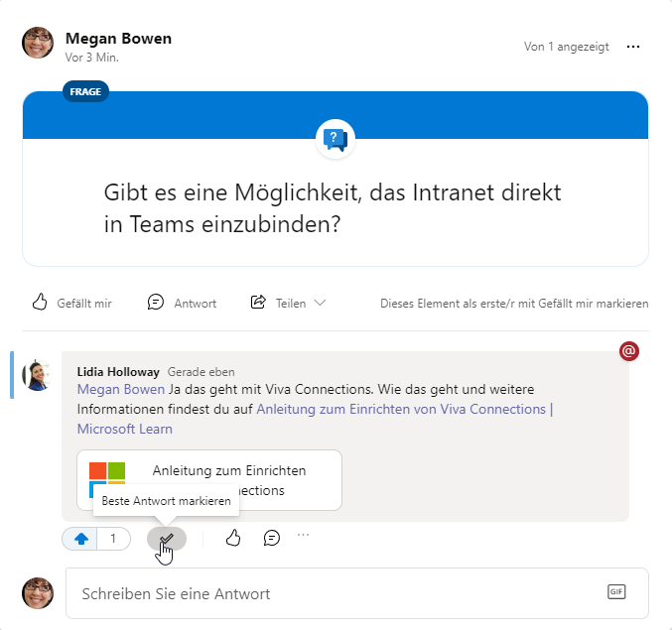The image size is (672, 630).
Task: Like Lidia's reply with thumbs-up icon
Action: coord(233,538)
